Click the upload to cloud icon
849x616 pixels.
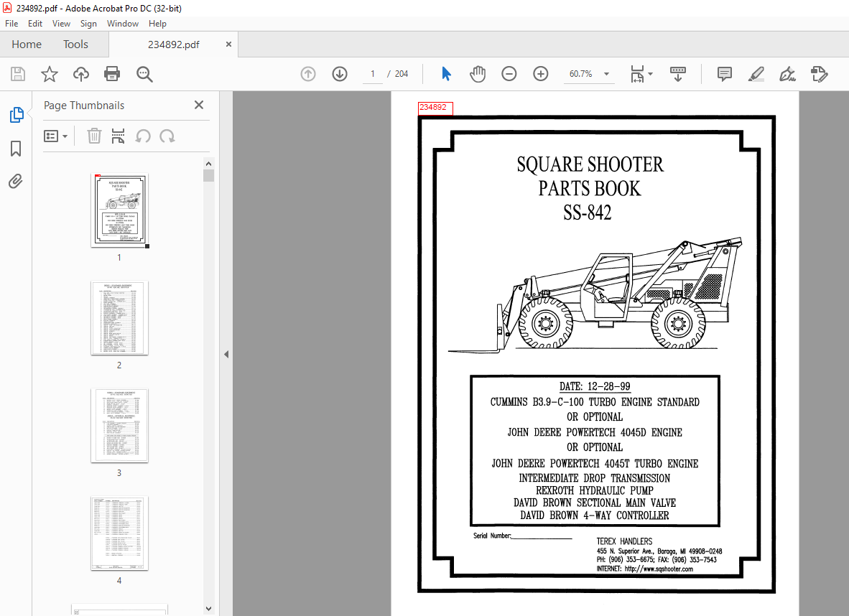tap(81, 74)
